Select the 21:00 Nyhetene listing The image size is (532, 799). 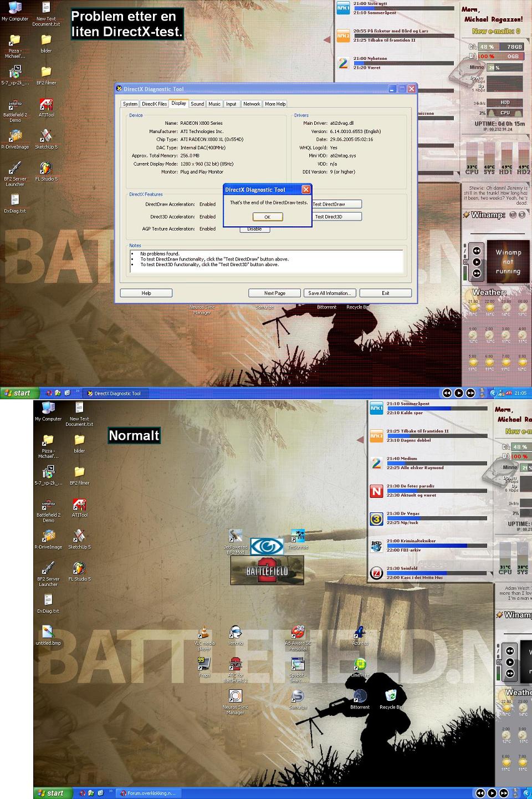[x=370, y=58]
